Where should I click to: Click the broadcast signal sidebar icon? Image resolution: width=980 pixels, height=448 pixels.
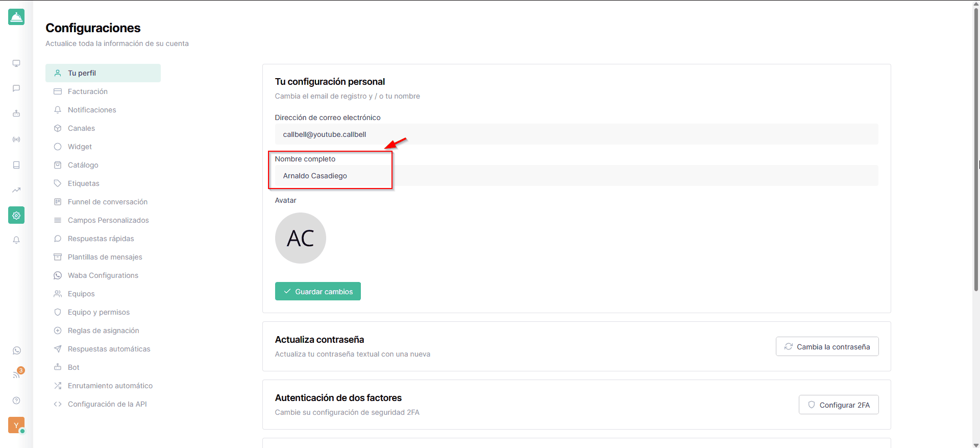click(16, 139)
